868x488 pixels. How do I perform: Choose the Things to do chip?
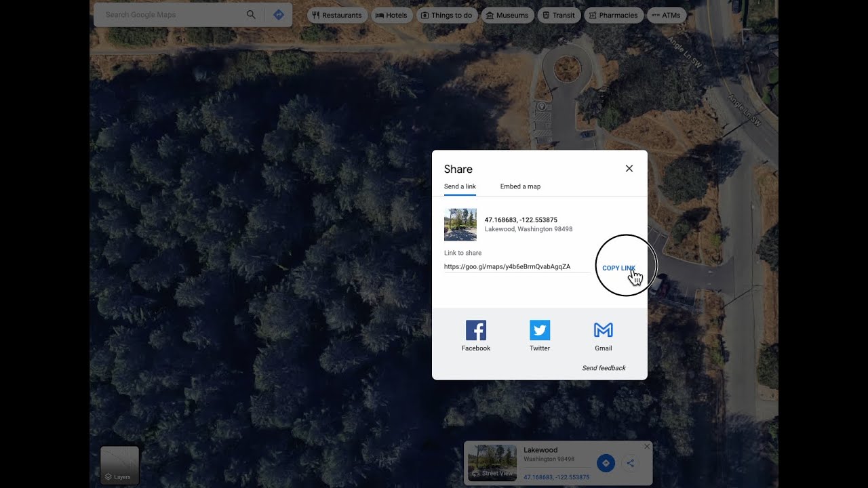[x=446, y=15]
